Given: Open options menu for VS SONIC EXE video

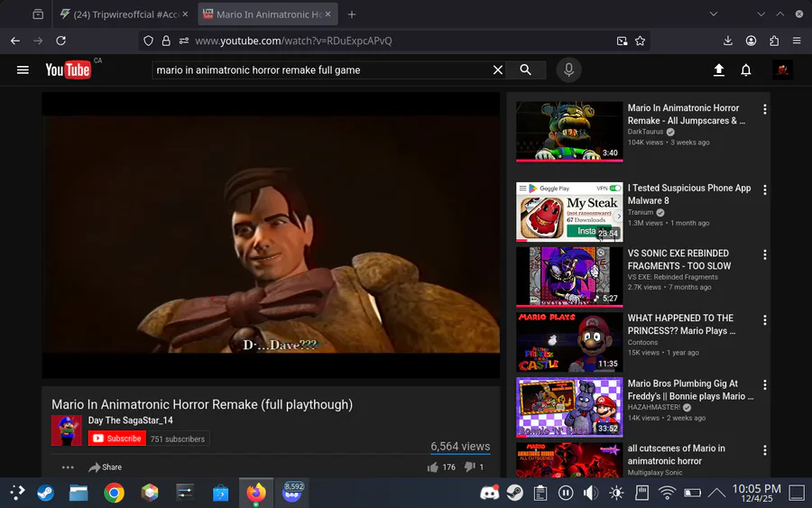Looking at the screenshot, I should 765,254.
